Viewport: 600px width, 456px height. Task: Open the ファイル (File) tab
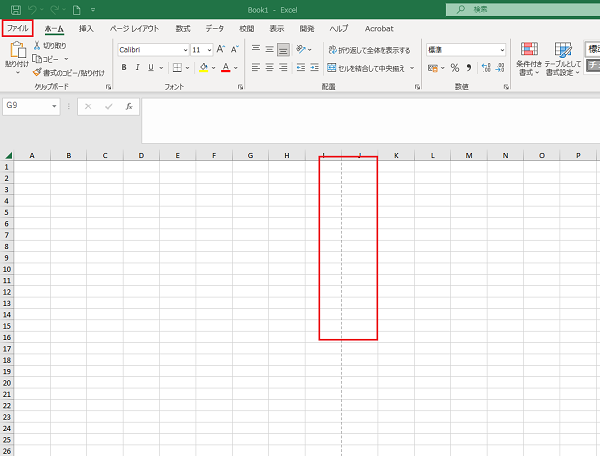click(18, 28)
